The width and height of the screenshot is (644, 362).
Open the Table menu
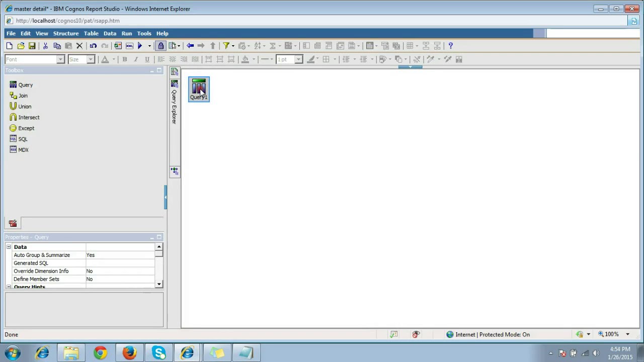[x=91, y=33]
